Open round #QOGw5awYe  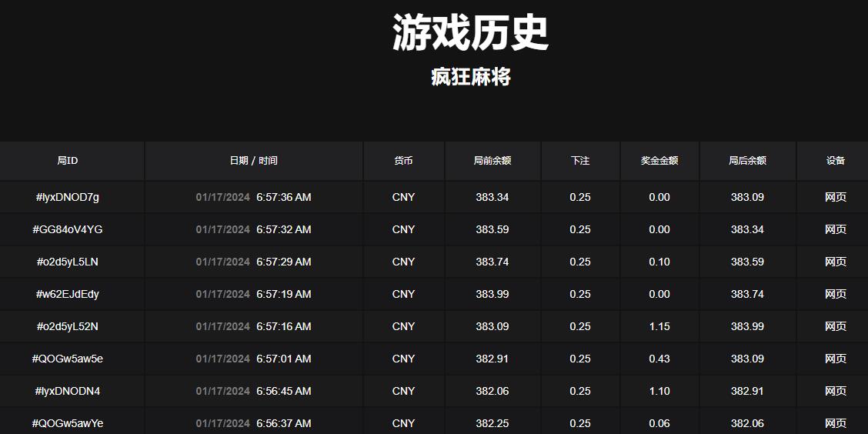tap(68, 423)
